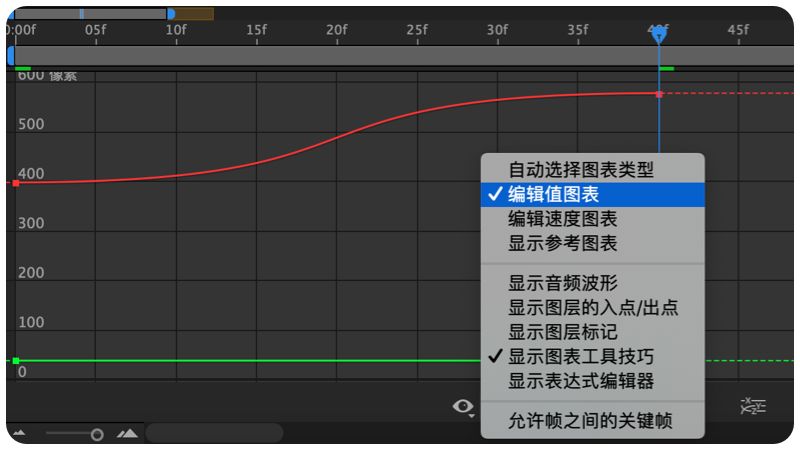Enable 显示参考图表 option
Viewport: 800px width, 450px height.
(592, 243)
